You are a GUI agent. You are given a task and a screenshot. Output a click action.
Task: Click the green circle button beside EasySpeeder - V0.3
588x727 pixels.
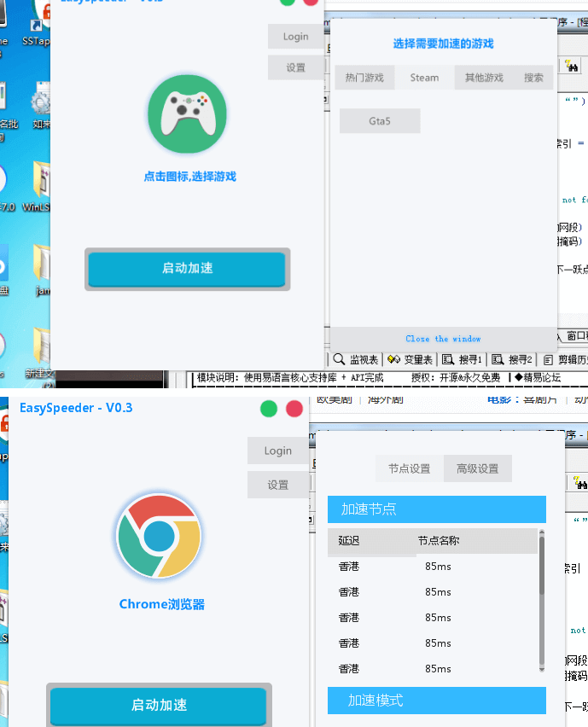coord(269,409)
